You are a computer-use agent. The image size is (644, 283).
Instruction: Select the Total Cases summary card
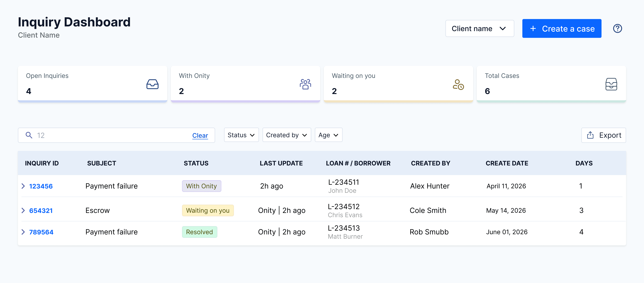click(551, 84)
